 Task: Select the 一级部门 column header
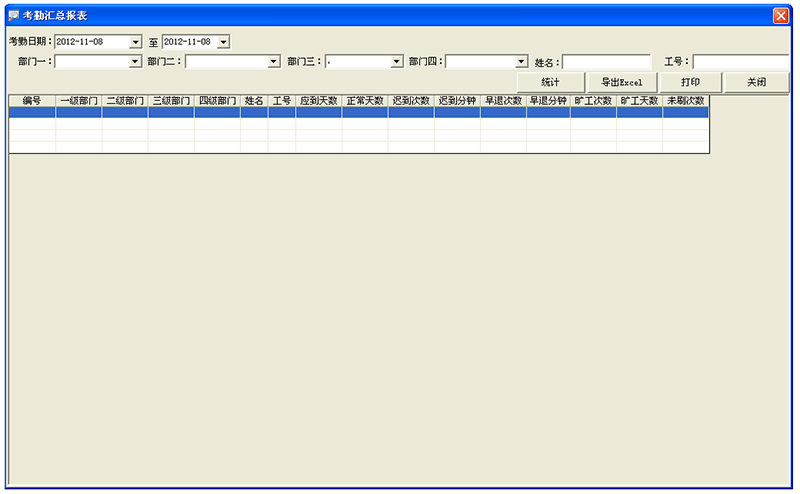coord(79,101)
